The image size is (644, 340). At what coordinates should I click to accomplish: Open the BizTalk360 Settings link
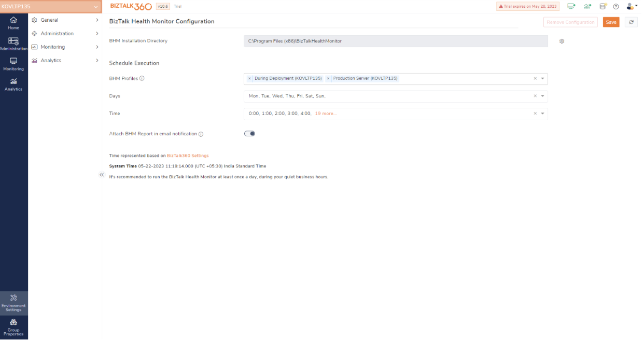coord(188,155)
